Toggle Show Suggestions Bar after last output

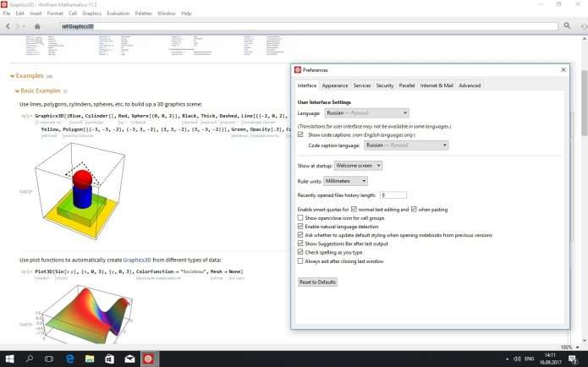[x=300, y=244]
